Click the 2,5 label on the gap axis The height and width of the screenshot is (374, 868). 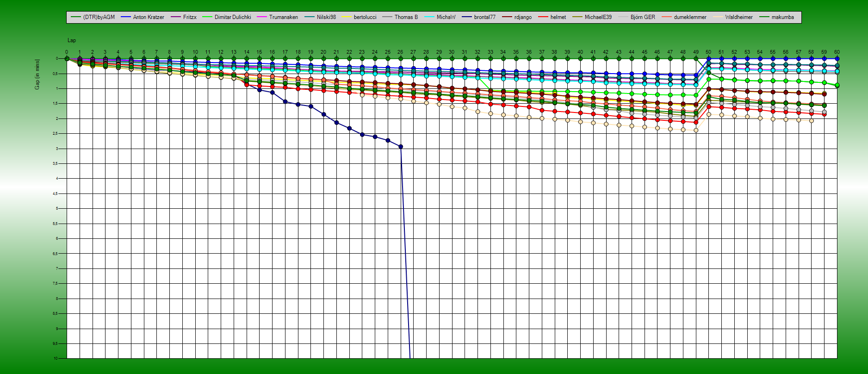(56, 134)
